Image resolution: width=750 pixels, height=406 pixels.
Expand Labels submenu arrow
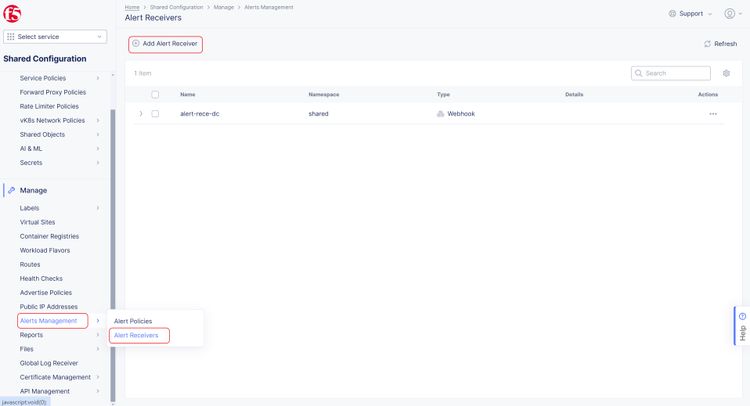point(98,208)
